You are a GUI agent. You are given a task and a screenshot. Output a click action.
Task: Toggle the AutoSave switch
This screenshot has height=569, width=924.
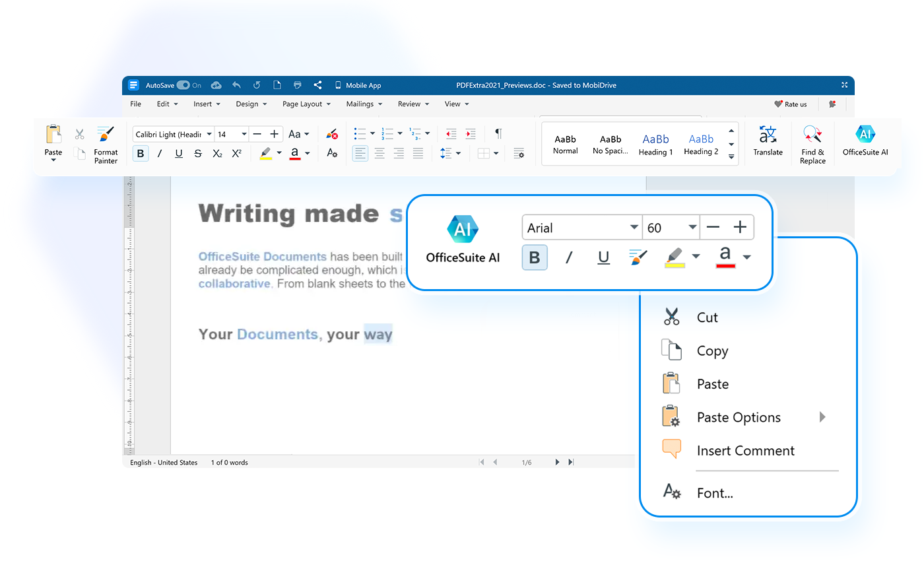click(x=183, y=85)
